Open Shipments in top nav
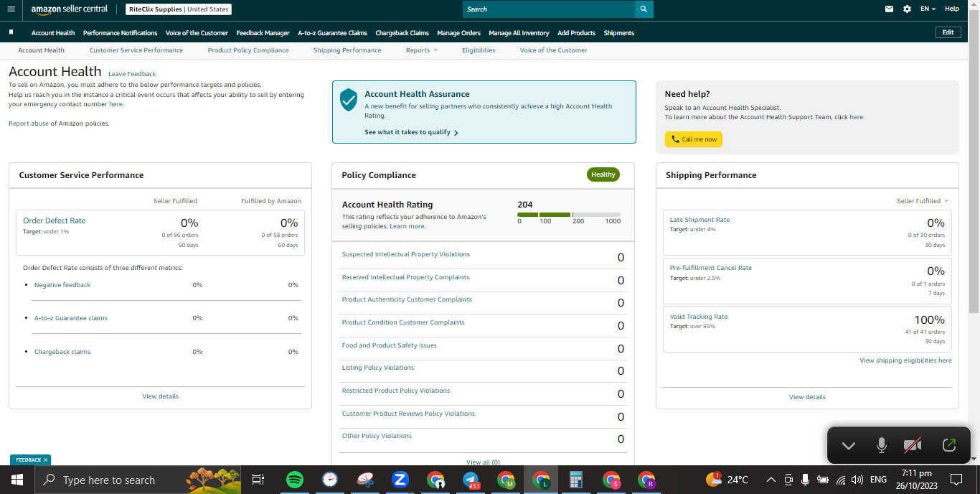The height and width of the screenshot is (494, 980). [619, 33]
